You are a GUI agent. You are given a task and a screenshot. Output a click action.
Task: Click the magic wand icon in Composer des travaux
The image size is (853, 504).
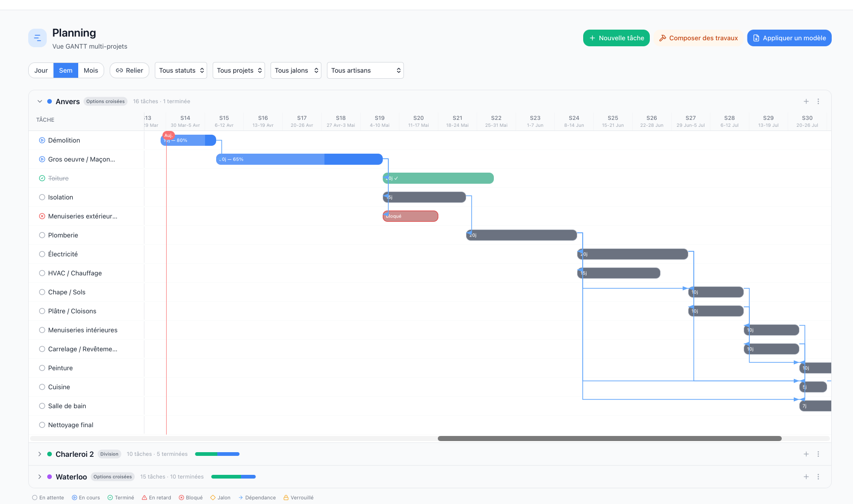coord(663,37)
